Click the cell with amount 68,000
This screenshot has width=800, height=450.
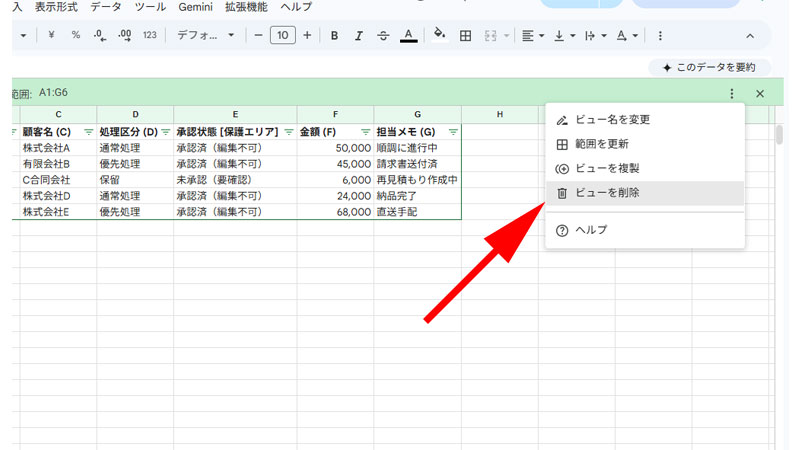(335, 212)
